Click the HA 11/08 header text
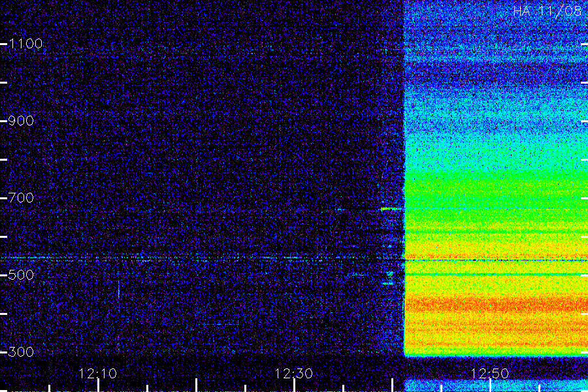This screenshot has width=588, height=392. pos(547,11)
